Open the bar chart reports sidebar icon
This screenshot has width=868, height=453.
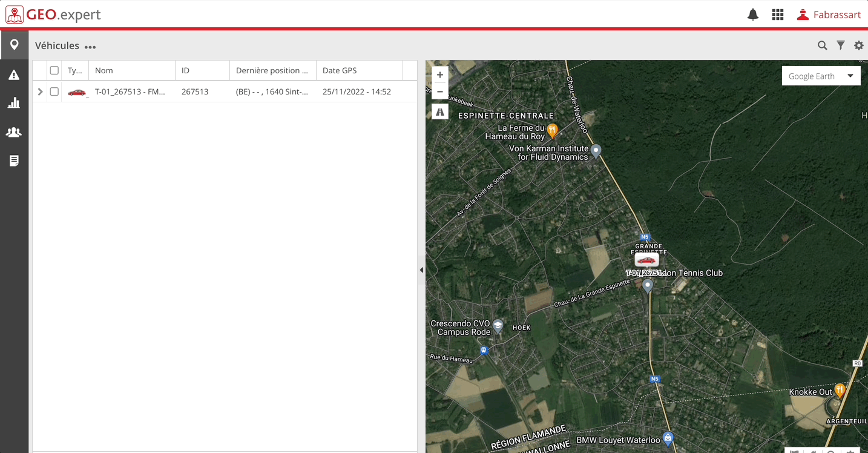[14, 103]
